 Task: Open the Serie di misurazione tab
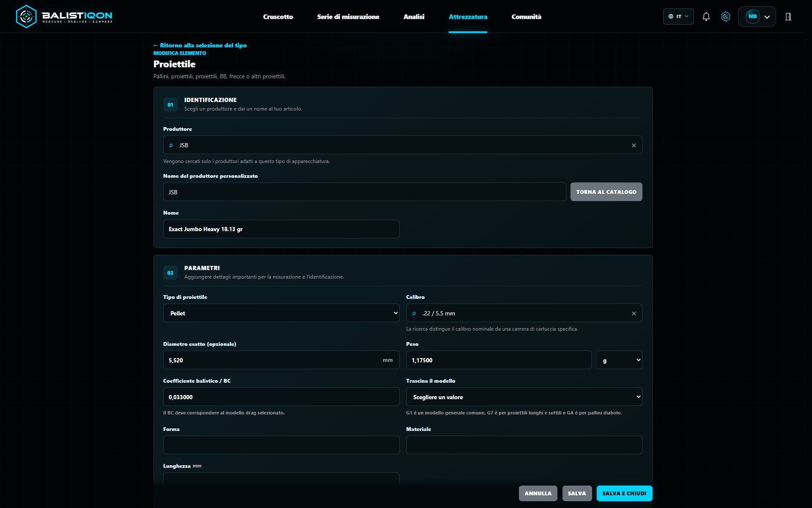tap(348, 17)
